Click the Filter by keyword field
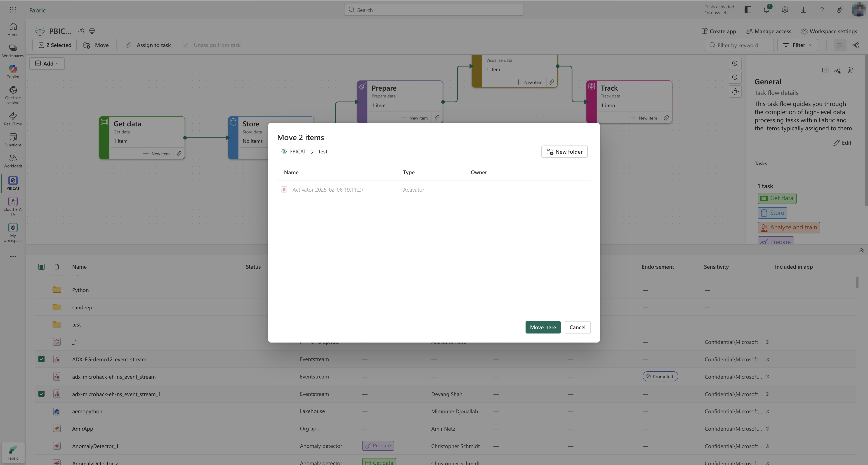Image resolution: width=868 pixels, height=465 pixels. 739,45
